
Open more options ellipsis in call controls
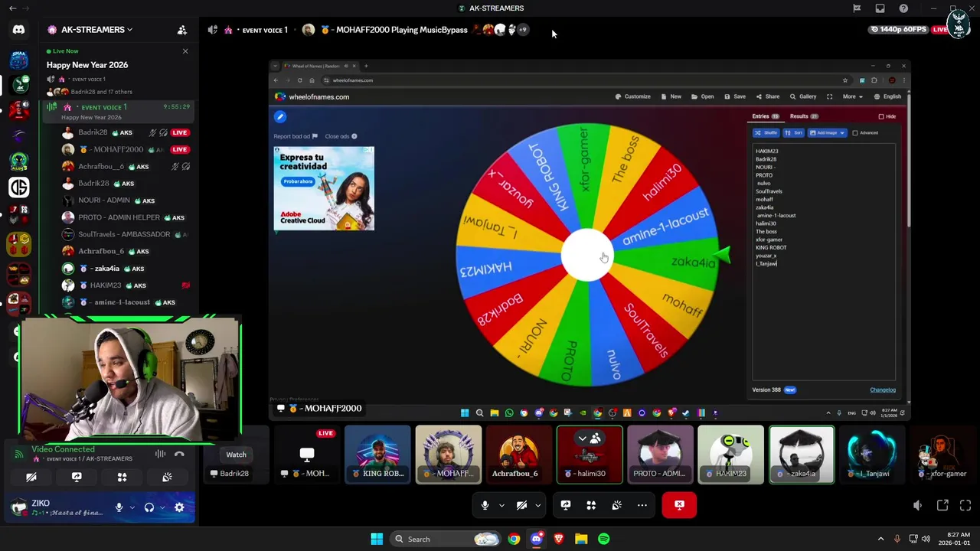coord(642,505)
